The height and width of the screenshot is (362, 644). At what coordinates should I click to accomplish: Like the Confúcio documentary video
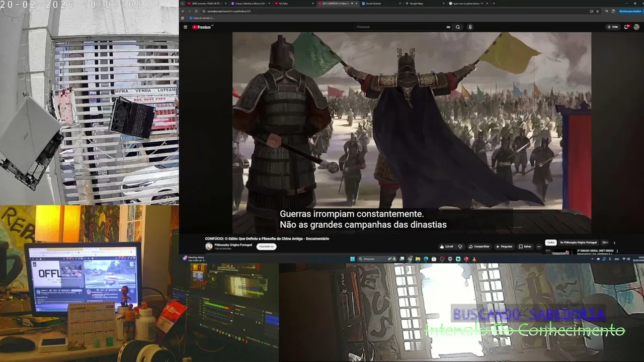tap(447, 246)
